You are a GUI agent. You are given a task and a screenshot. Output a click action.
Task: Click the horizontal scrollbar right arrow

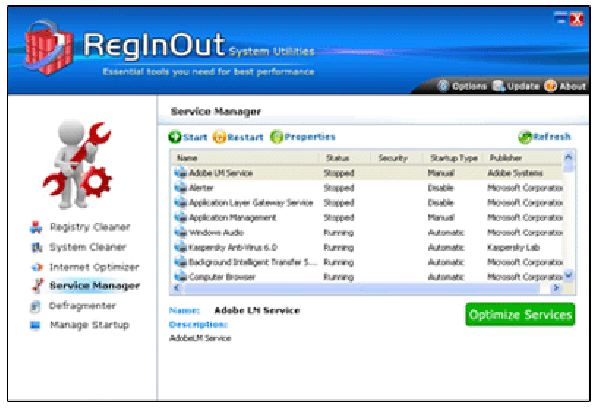click(x=556, y=288)
